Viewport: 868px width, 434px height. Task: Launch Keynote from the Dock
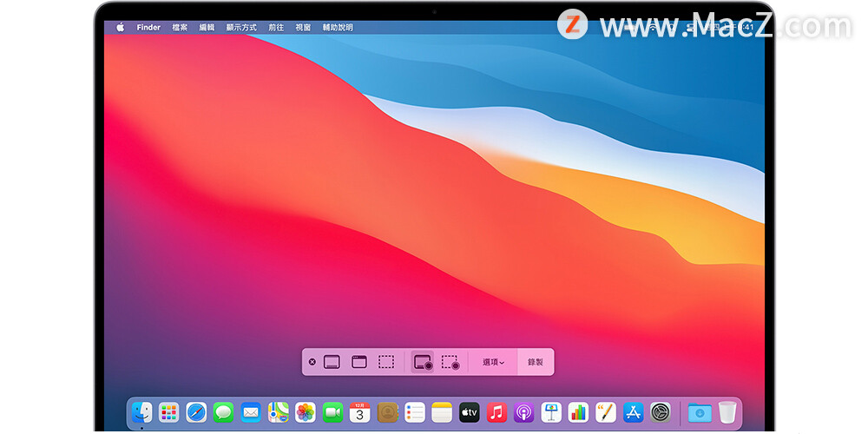(x=551, y=412)
